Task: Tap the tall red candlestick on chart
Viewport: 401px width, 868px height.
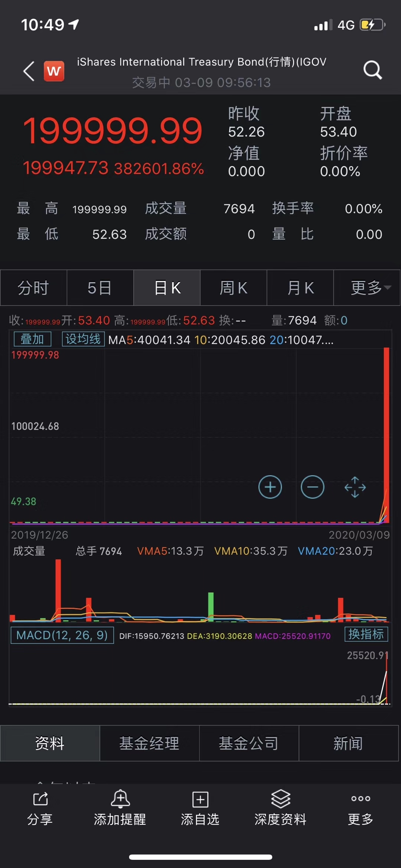Action: click(387, 434)
